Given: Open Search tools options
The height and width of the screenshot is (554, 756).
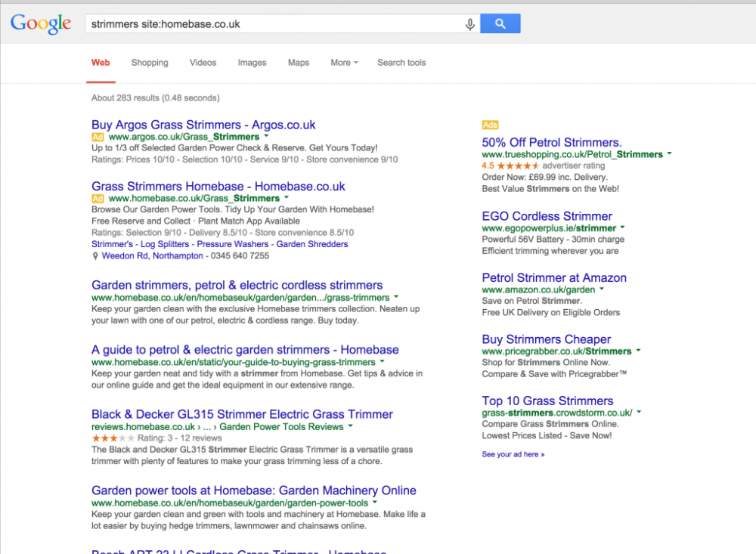Looking at the screenshot, I should (401, 63).
